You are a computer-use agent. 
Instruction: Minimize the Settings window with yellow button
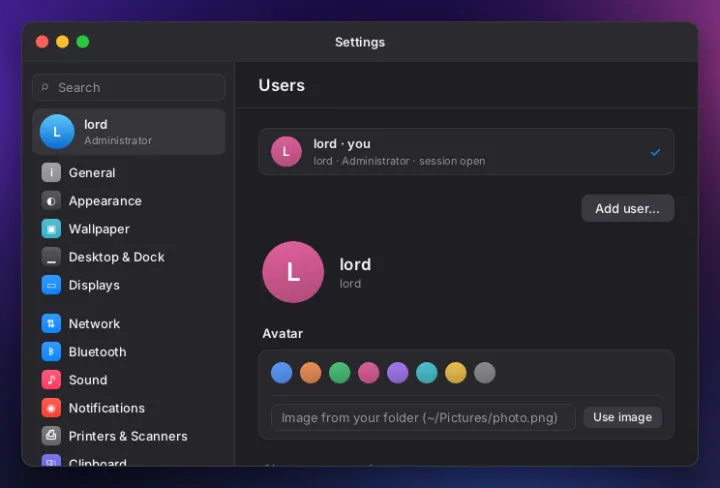pyautogui.click(x=62, y=42)
